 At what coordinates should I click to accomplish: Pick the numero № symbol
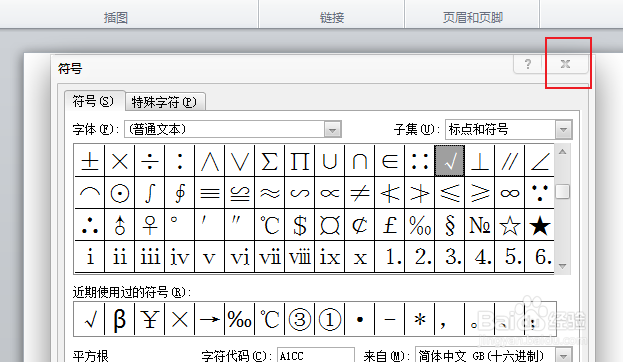(480, 225)
